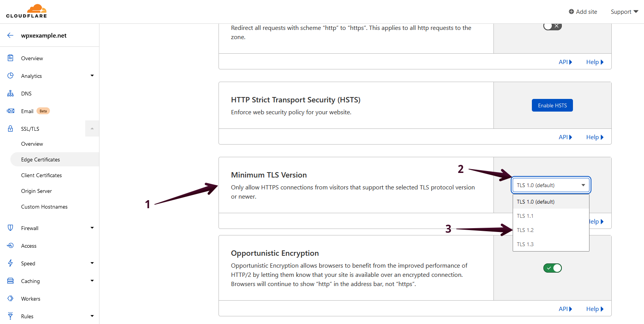Toggle the HTTPS redirect switch on

(552, 26)
